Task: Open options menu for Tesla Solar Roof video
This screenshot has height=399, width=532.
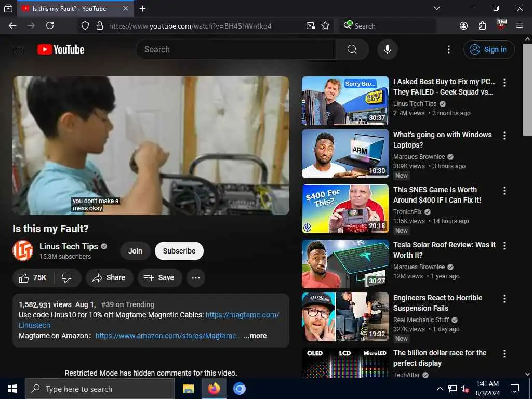Action: pos(504,246)
